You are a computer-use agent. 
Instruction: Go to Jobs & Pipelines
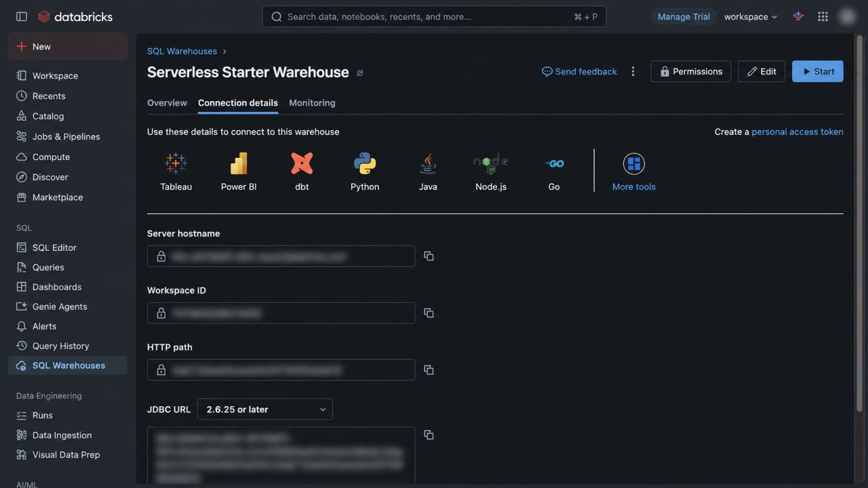click(x=68, y=137)
